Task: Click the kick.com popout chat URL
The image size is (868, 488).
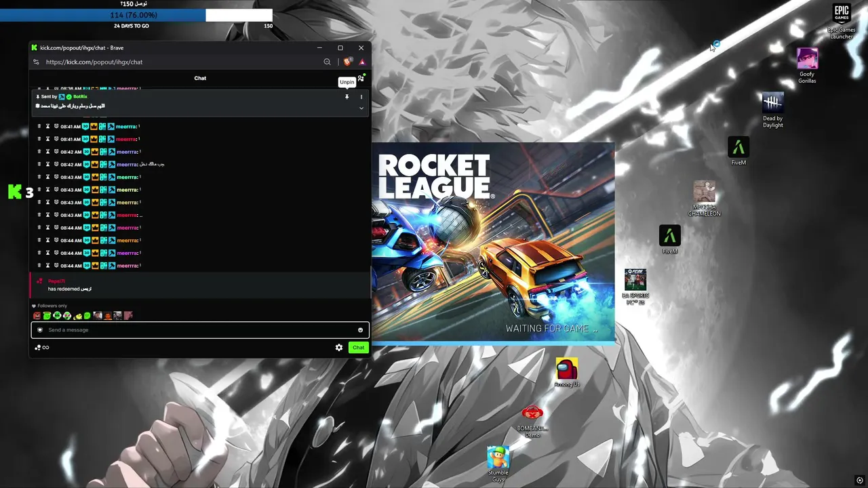Action: coord(94,62)
